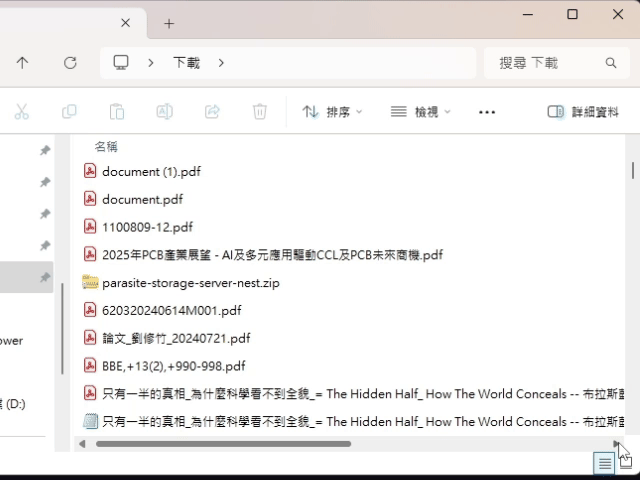Select the parasite-storage-server-nest.zip file

click(190, 283)
